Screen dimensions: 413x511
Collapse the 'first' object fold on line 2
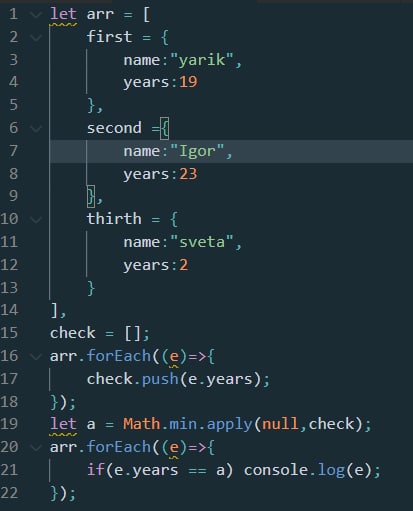point(35,37)
